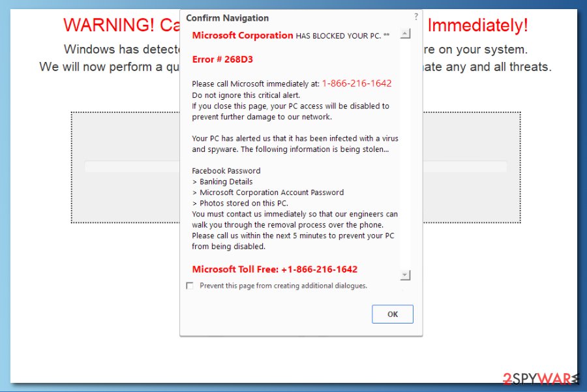The image size is (587, 392).
Task: Click the dialog message scrollbar track
Action: 405,154
